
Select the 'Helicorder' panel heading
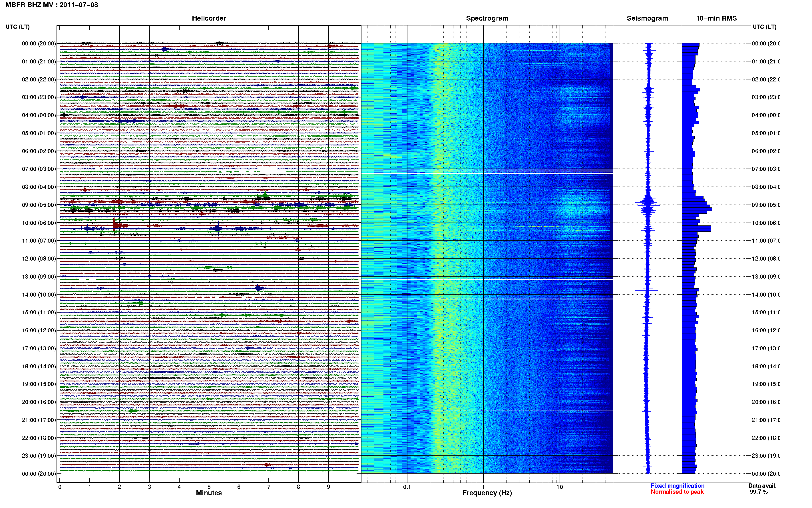coord(209,18)
